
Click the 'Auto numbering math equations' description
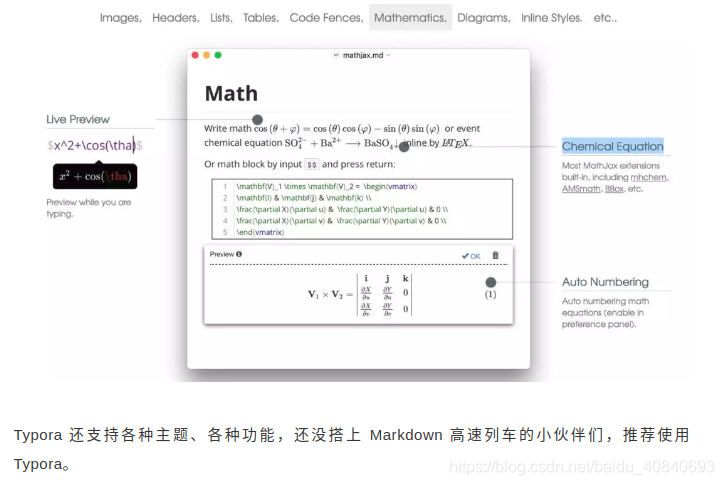[605, 313]
